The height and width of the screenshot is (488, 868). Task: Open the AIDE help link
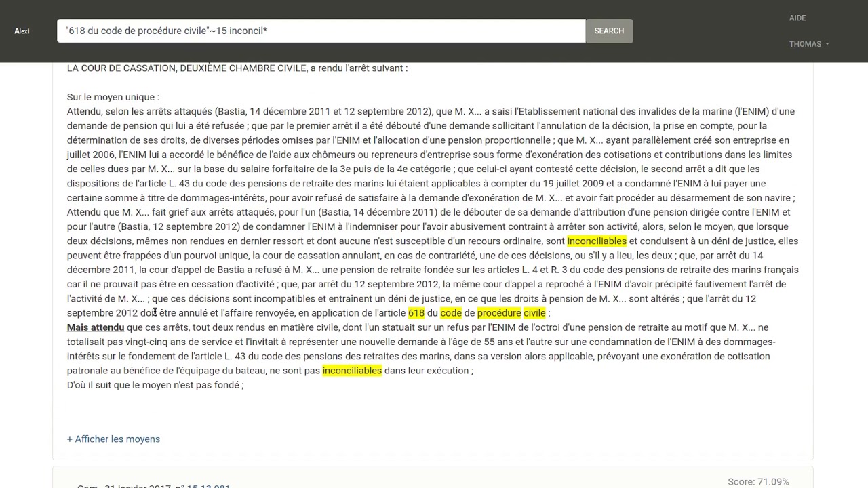pos(797,18)
